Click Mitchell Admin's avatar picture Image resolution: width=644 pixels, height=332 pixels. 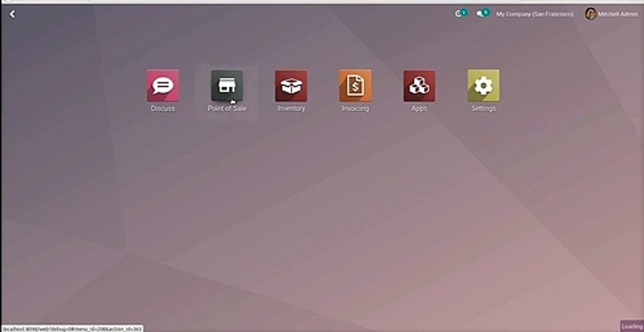click(590, 14)
